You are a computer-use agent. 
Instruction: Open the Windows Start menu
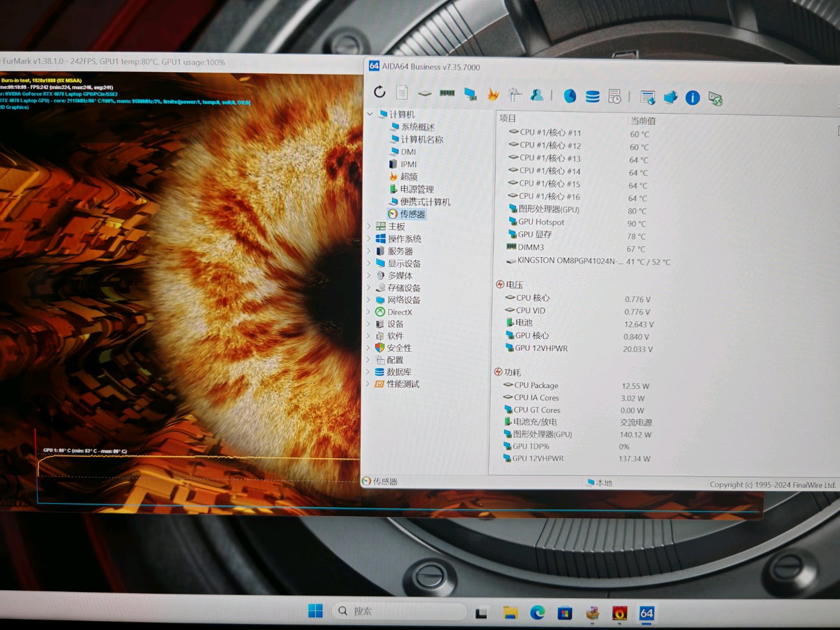tap(315, 611)
